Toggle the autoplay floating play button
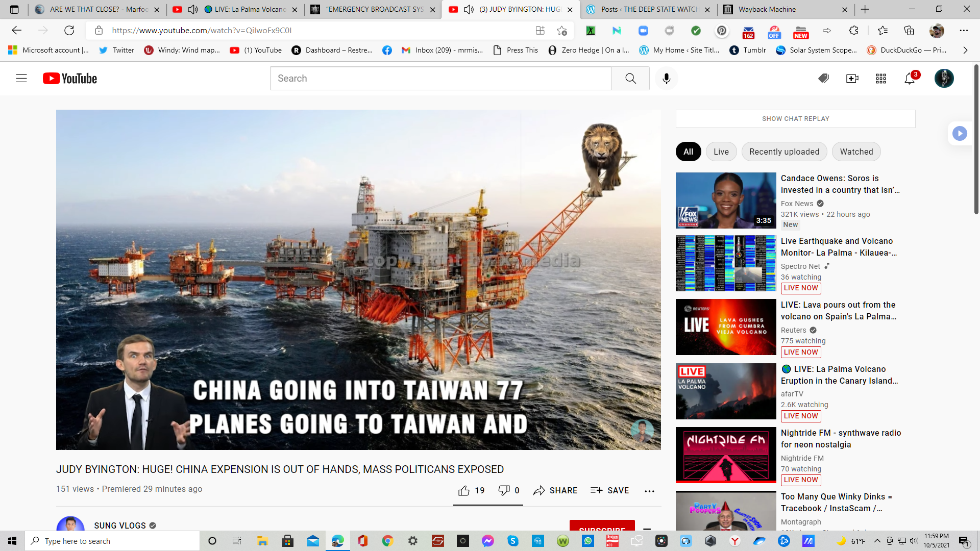The image size is (980, 551). (x=960, y=134)
